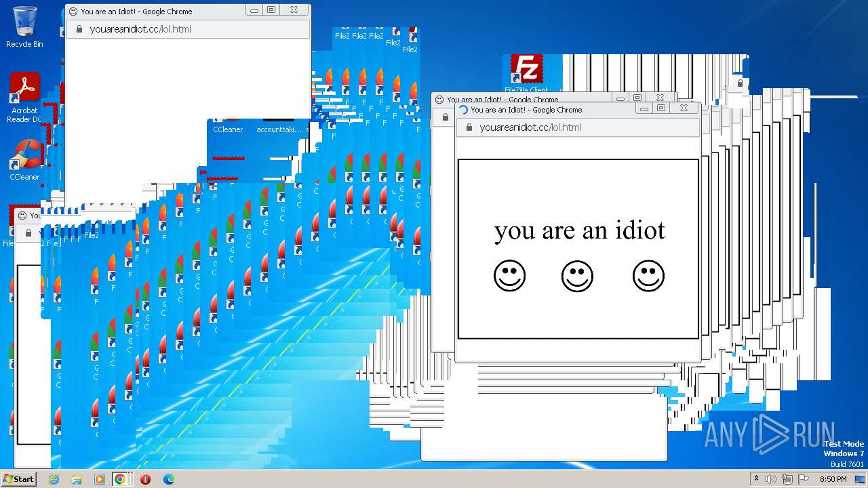Open Microsoft Edge from the taskbar
The width and height of the screenshot is (868, 488).
point(168,479)
